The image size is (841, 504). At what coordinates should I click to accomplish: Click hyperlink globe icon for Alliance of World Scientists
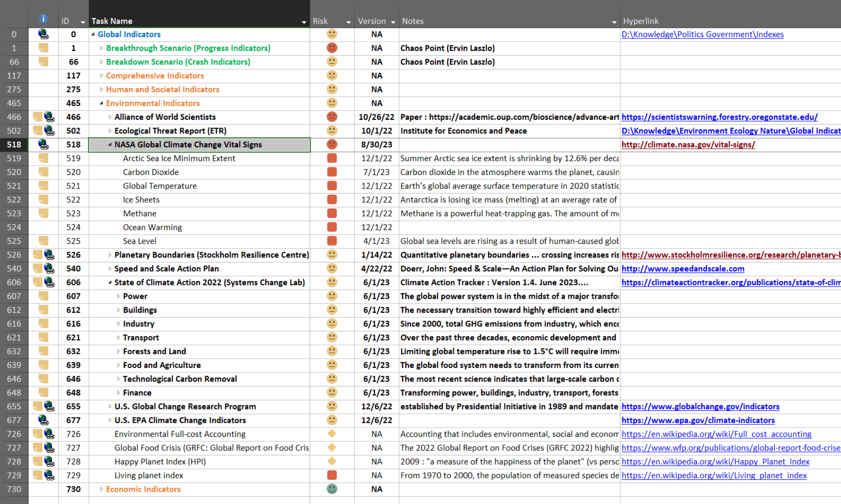(49, 117)
